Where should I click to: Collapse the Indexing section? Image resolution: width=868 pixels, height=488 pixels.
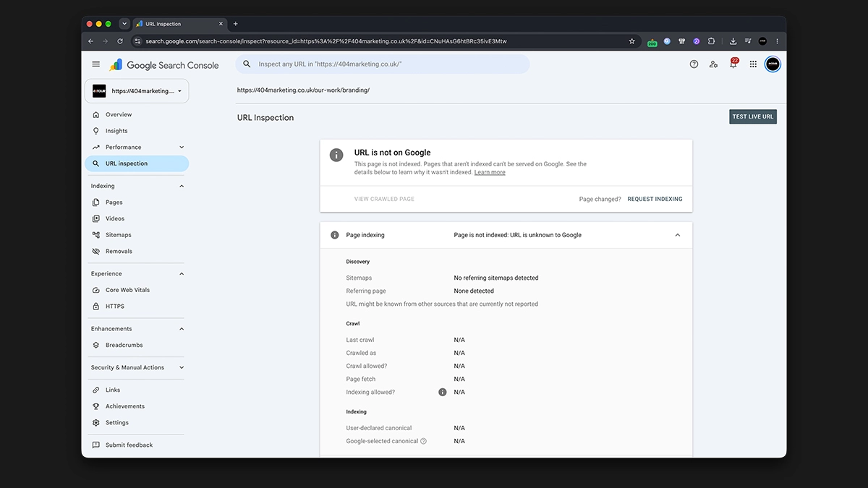pos(182,186)
